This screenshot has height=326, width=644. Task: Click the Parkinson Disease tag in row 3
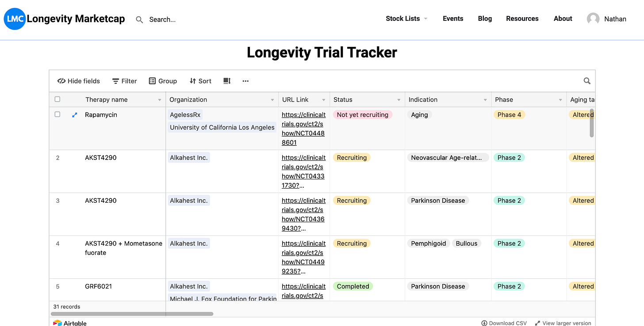(x=438, y=201)
